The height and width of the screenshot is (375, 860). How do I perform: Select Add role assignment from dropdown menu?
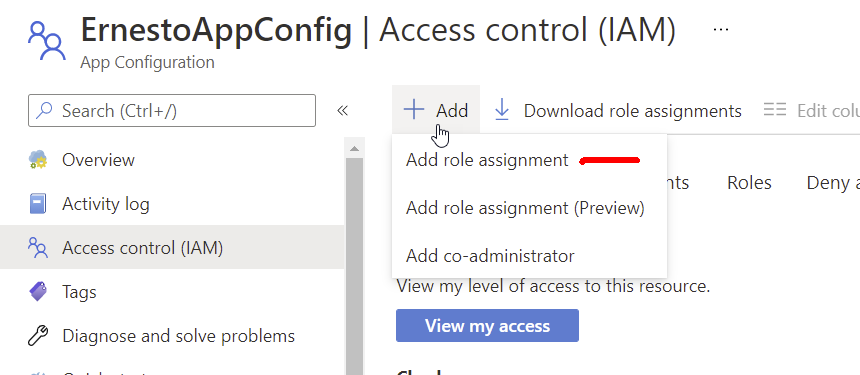click(x=487, y=160)
